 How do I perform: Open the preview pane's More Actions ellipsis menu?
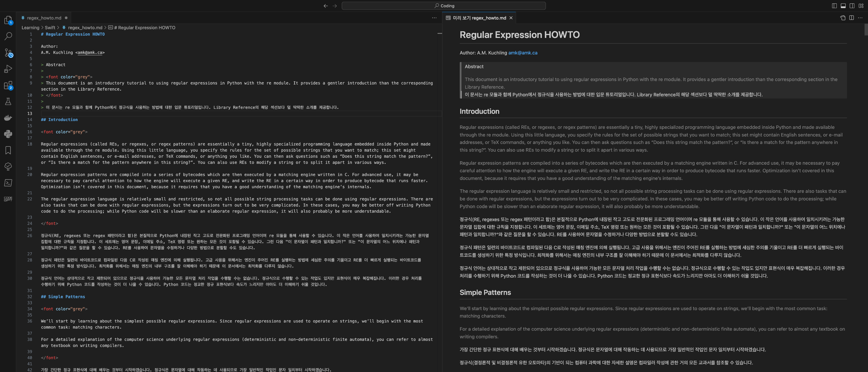pos(860,18)
